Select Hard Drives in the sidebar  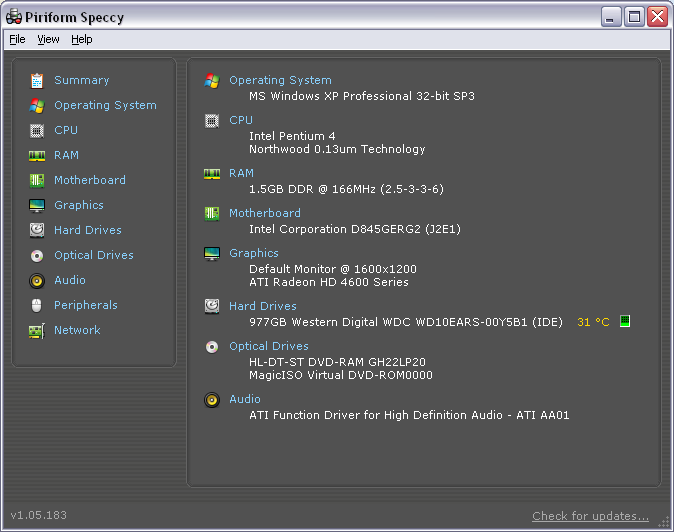(88, 230)
